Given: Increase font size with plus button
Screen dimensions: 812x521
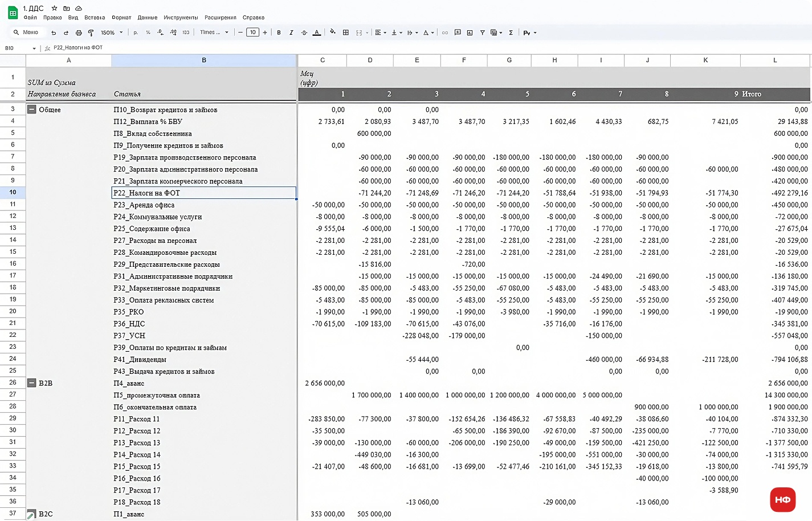Looking at the screenshot, I should 265,32.
